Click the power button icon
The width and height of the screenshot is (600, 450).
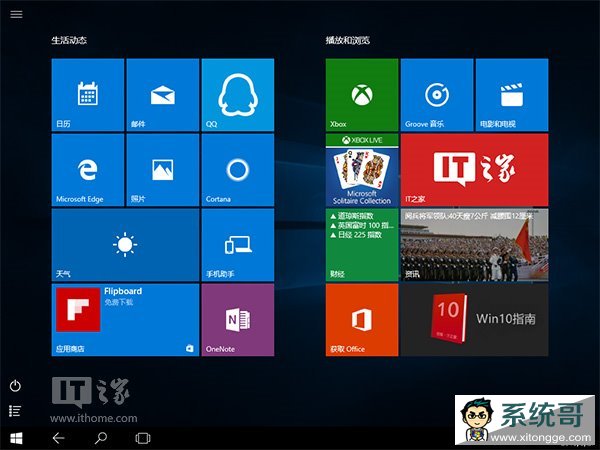click(15, 386)
